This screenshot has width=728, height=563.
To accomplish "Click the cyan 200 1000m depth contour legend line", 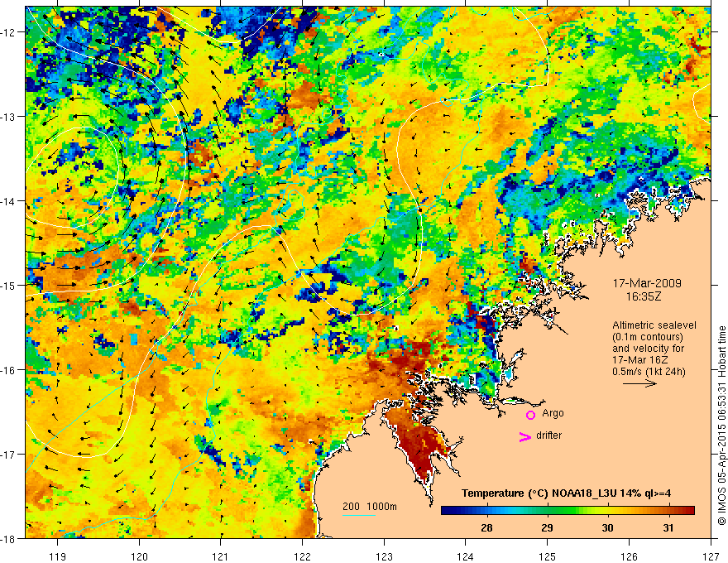I will (x=359, y=515).
